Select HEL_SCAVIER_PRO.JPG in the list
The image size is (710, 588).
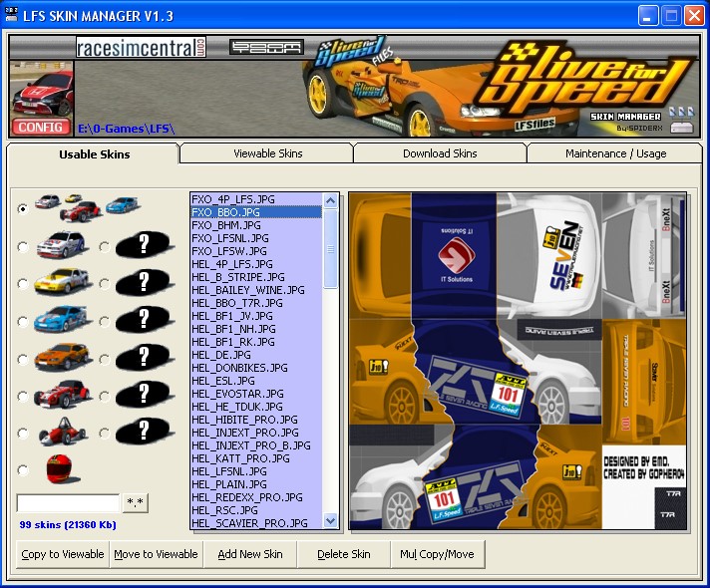pyautogui.click(x=256, y=523)
